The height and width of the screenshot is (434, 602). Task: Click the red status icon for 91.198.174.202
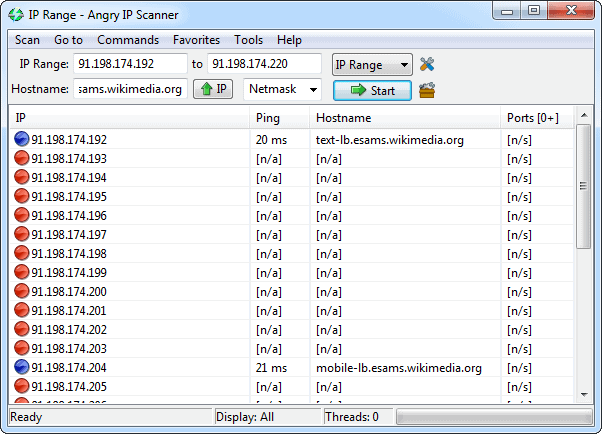pyautogui.click(x=22, y=329)
